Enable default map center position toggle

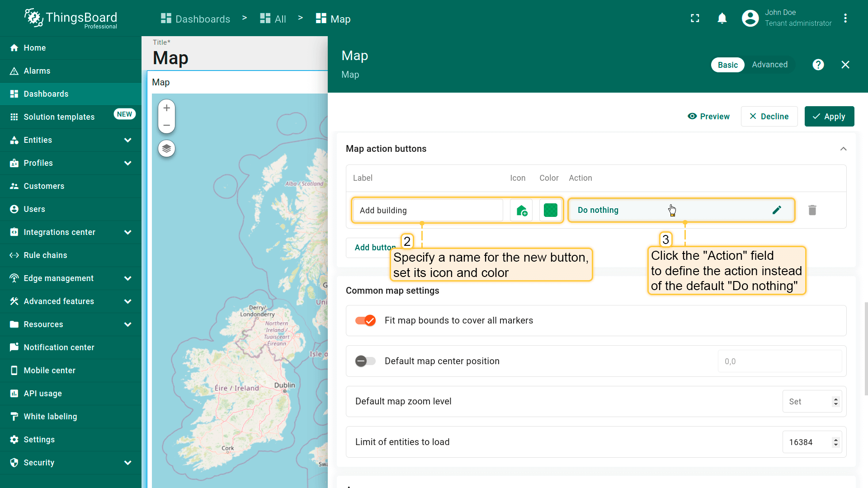pos(365,361)
